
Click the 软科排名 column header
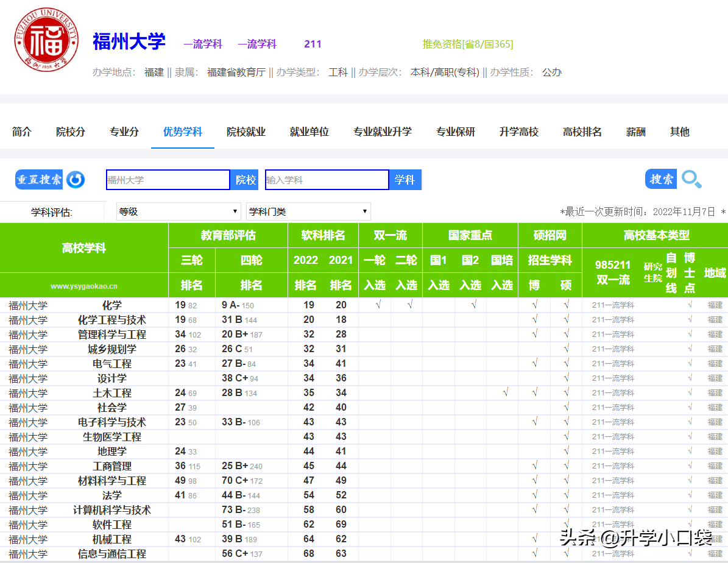point(323,235)
